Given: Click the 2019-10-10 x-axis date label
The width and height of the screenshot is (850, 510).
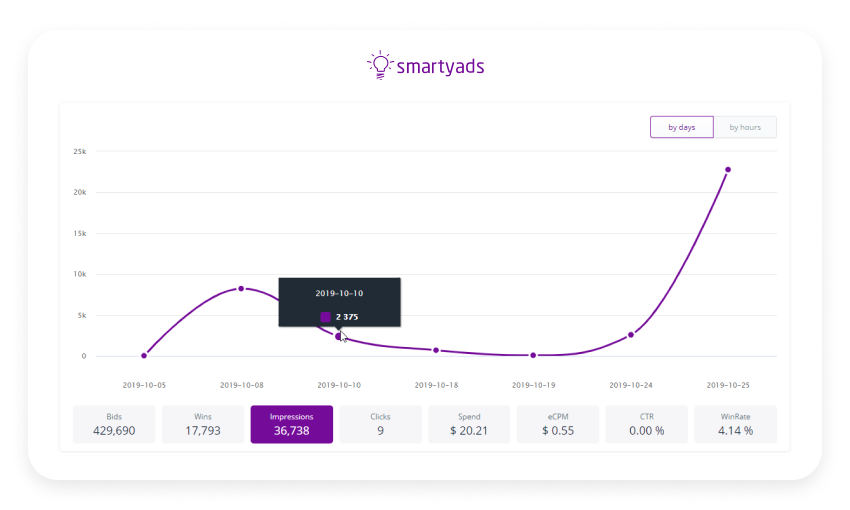Looking at the screenshot, I should [x=339, y=384].
